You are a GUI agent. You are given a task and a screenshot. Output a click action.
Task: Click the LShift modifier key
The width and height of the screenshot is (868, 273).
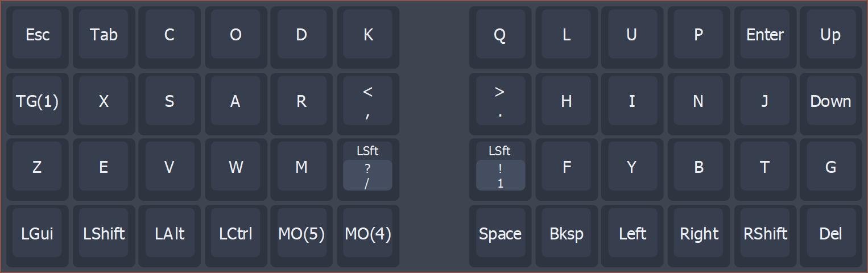pyautogui.click(x=104, y=234)
